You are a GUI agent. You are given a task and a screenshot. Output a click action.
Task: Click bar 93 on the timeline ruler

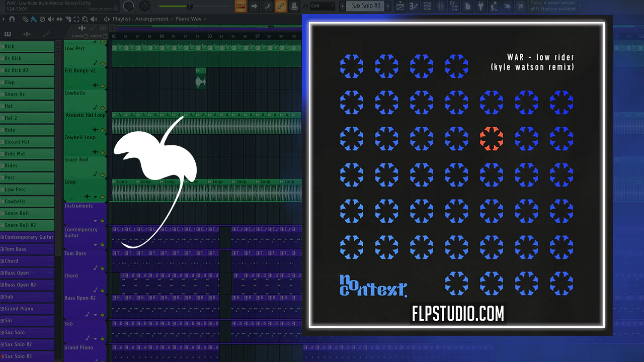click(209, 36)
